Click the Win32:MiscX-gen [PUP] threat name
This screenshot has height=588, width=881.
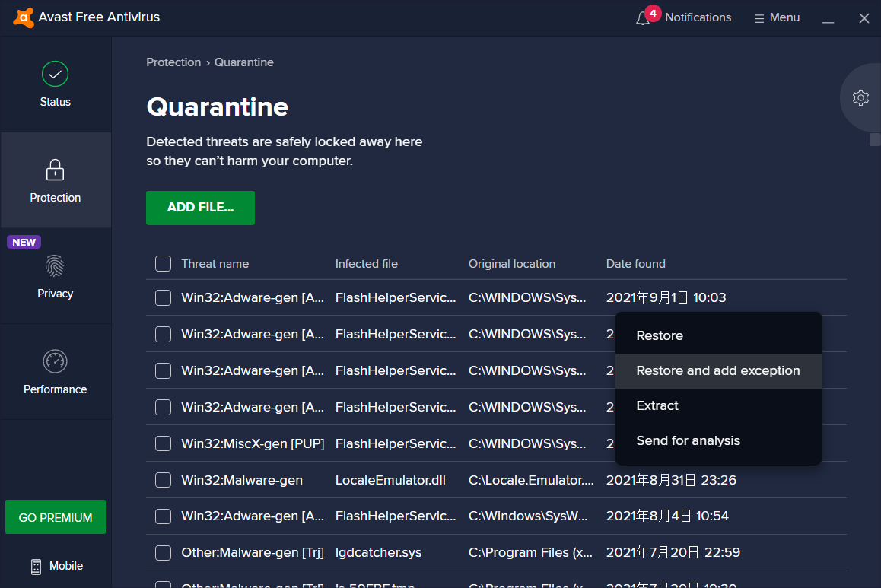tap(253, 443)
